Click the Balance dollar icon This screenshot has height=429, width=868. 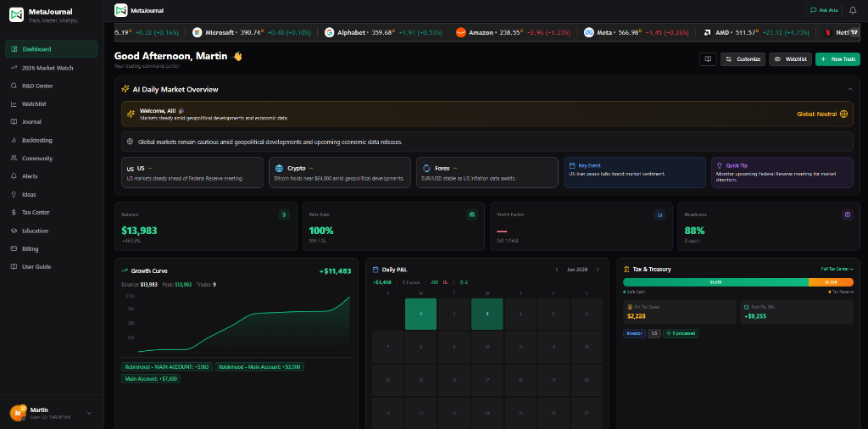point(284,214)
